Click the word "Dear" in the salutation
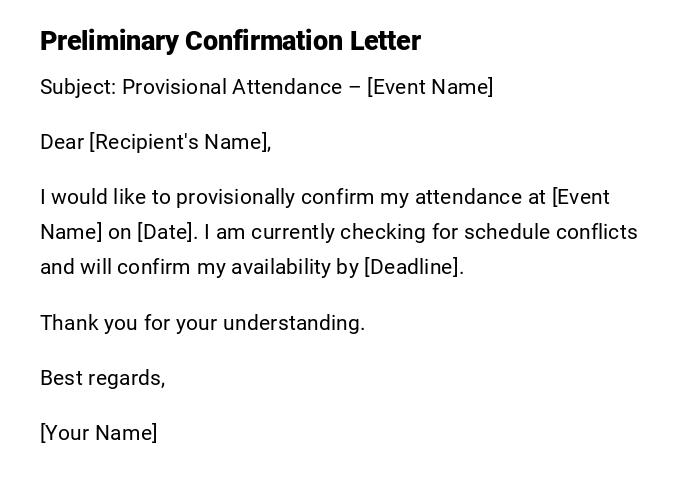 [x=62, y=142]
